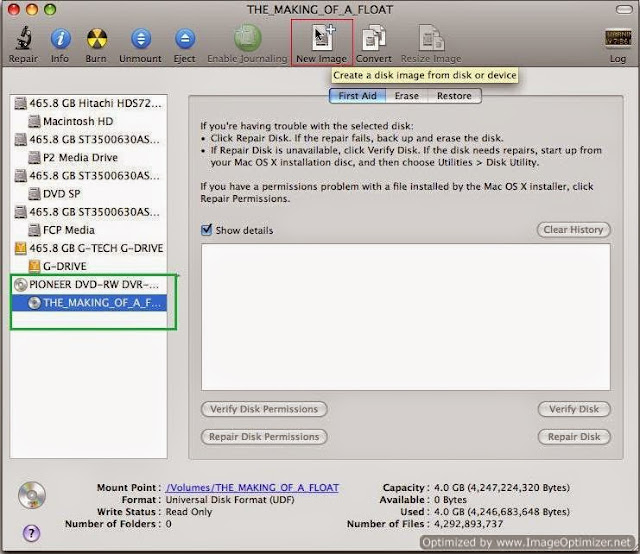Click the Repair Disk Permissions button
The width and height of the screenshot is (640, 554).
pyautogui.click(x=264, y=437)
